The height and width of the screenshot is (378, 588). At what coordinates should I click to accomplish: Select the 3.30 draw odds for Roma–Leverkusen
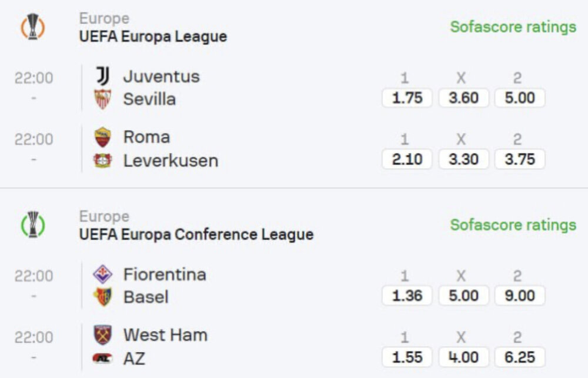pos(463,159)
